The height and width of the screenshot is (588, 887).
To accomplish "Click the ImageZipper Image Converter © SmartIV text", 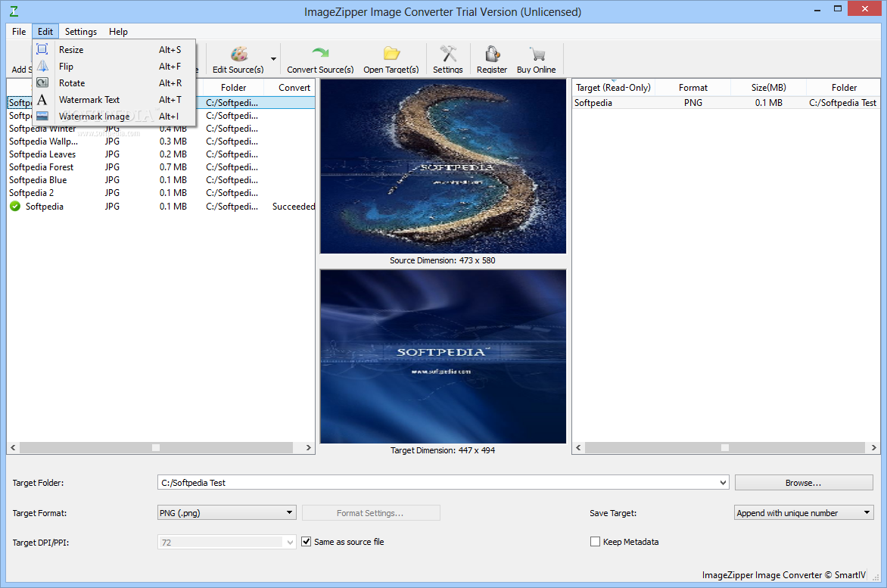I will click(783, 574).
